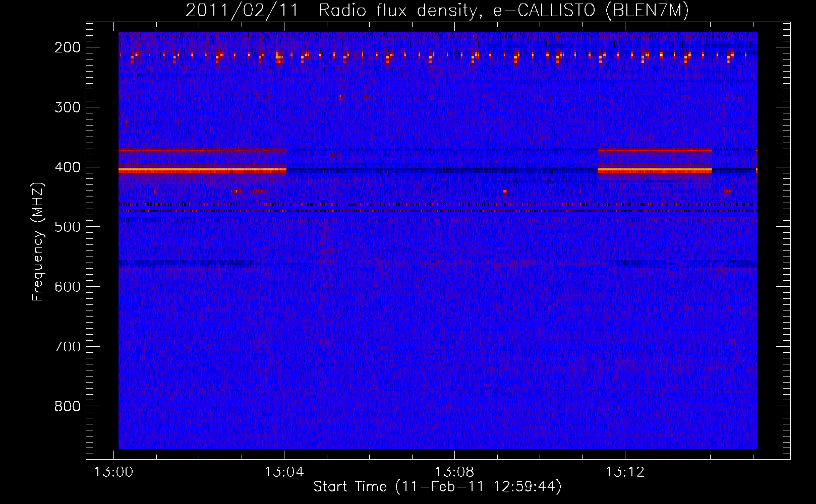Click the 13:04 time tick label
This screenshot has width=816, height=504.
point(284,472)
